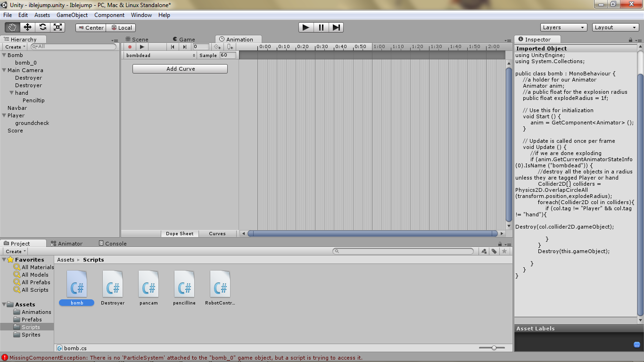Switch to the Animator tab
Image resolution: width=644 pixels, height=362 pixels.
(66, 244)
